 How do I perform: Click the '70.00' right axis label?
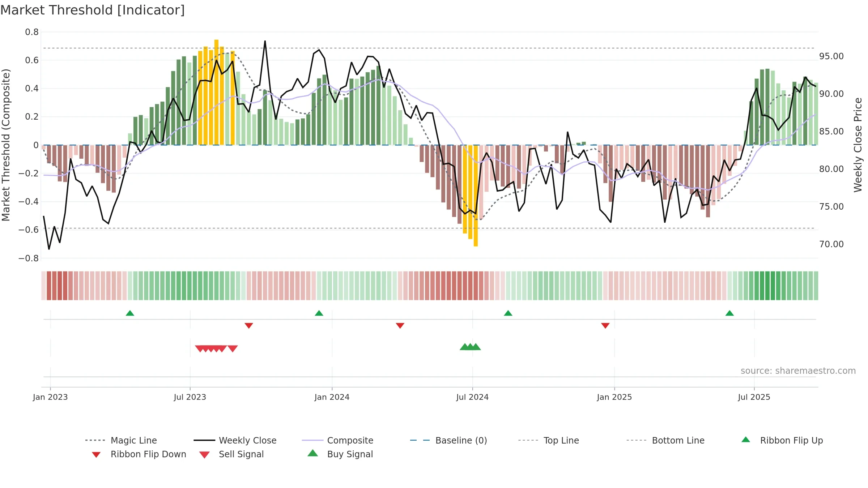831,244
